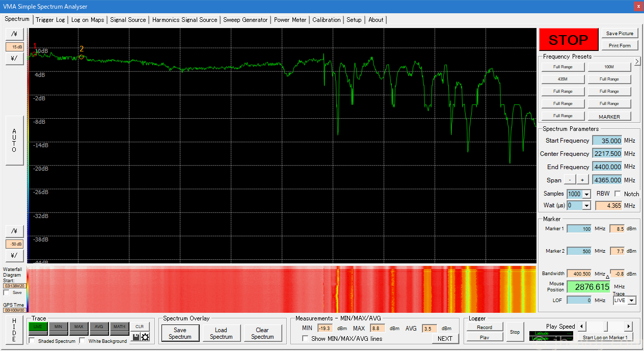This screenshot has height=351, width=644.
Task: Expand presets panel with arrow button
Action: (637, 62)
